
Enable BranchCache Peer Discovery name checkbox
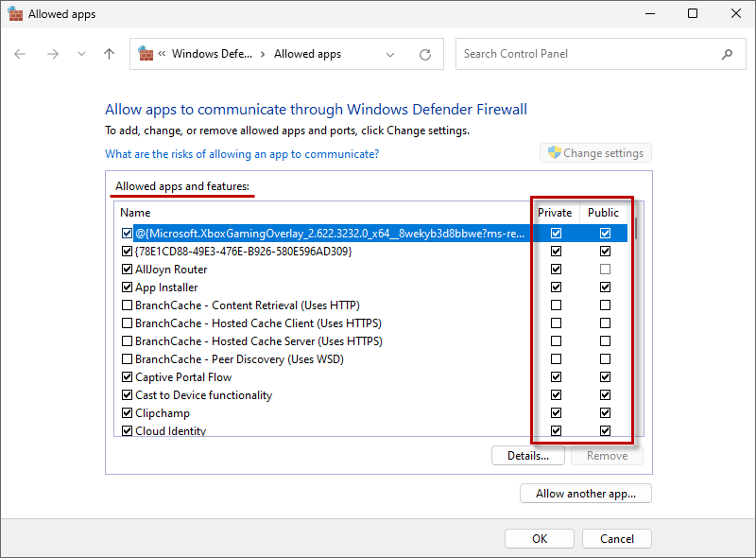click(127, 359)
